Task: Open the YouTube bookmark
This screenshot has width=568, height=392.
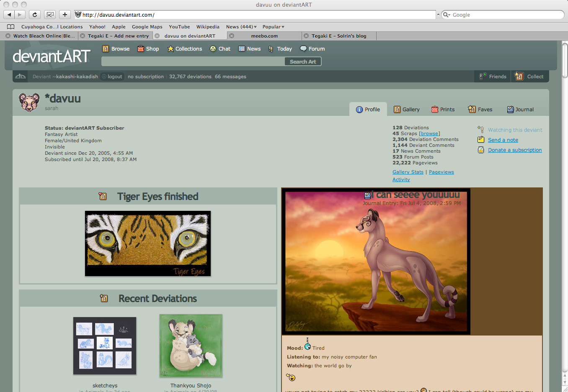Action: click(x=179, y=27)
